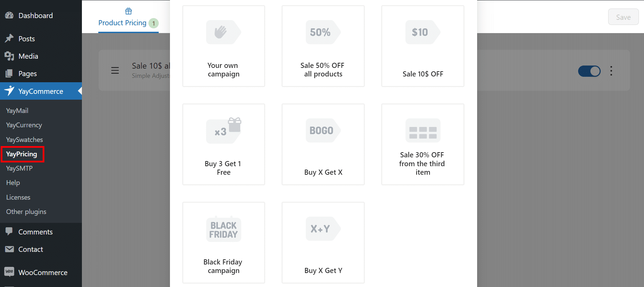
Task: Click the Save button
Action: [x=623, y=17]
